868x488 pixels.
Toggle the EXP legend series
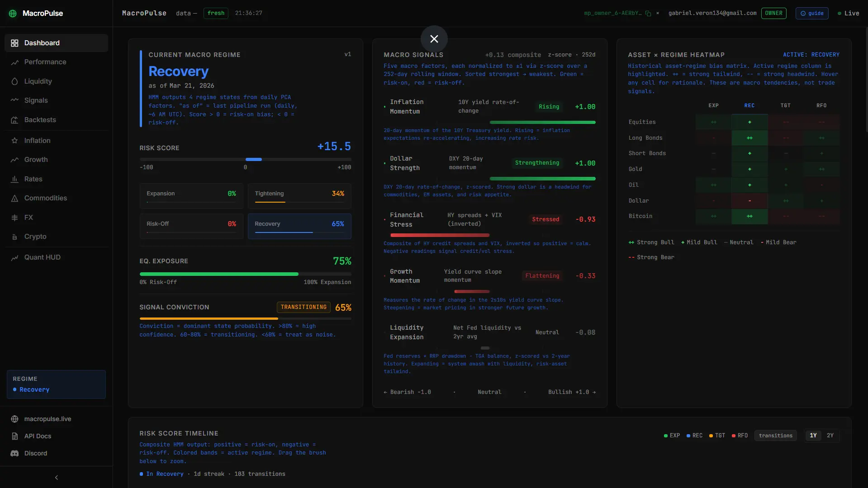(x=672, y=436)
